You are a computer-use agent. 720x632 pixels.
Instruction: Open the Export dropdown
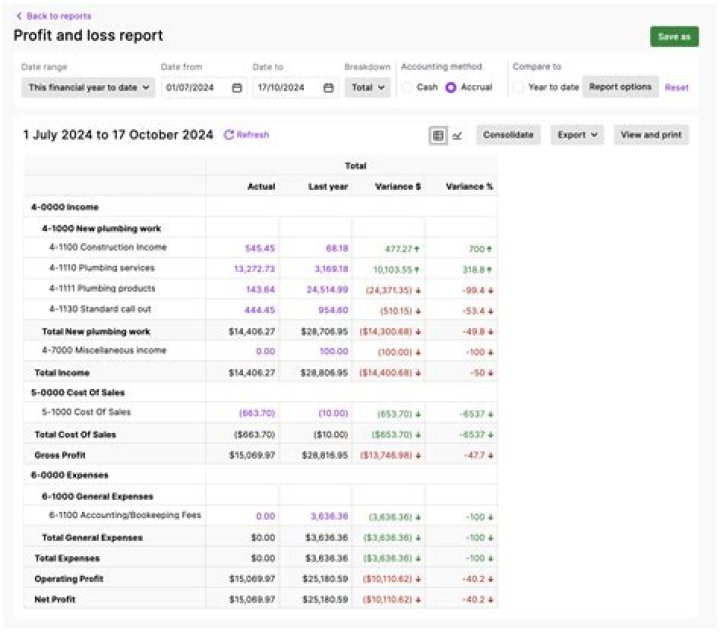point(577,135)
